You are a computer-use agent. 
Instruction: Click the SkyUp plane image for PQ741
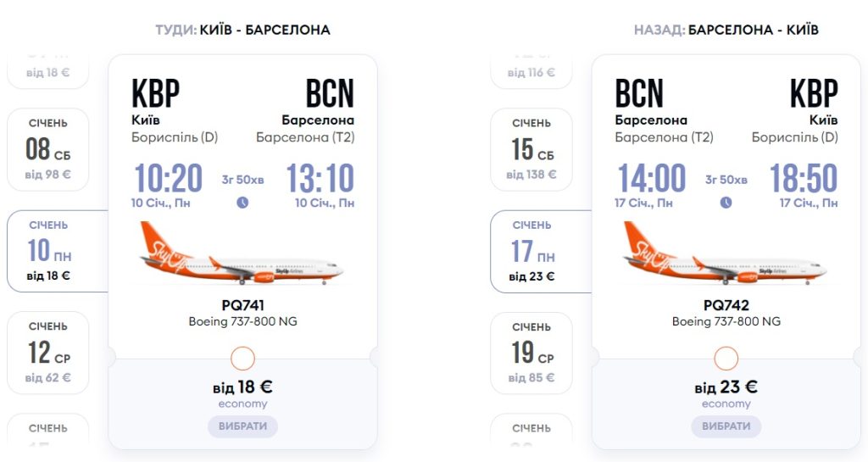pos(242,253)
